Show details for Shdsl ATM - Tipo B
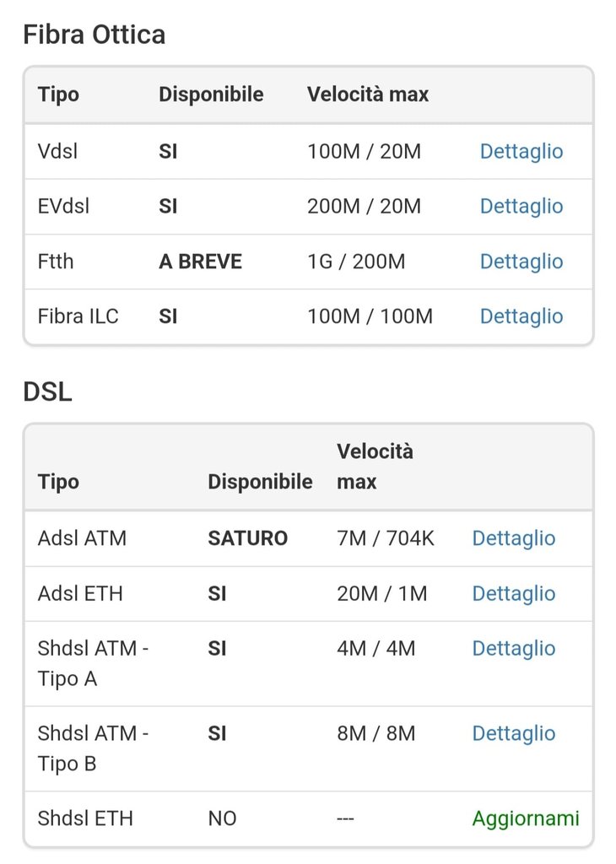Image resolution: width=616 pixels, height=864 pixels. click(x=513, y=734)
